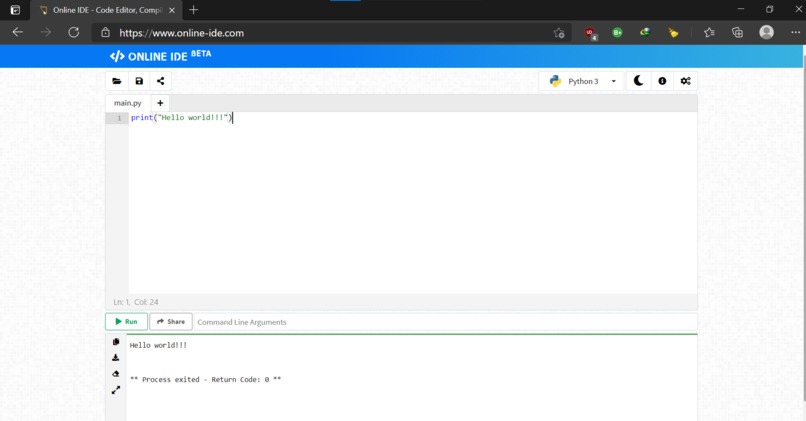The width and height of the screenshot is (806, 421).
Task: Save the file with the floppy disk icon
Action: (x=139, y=81)
